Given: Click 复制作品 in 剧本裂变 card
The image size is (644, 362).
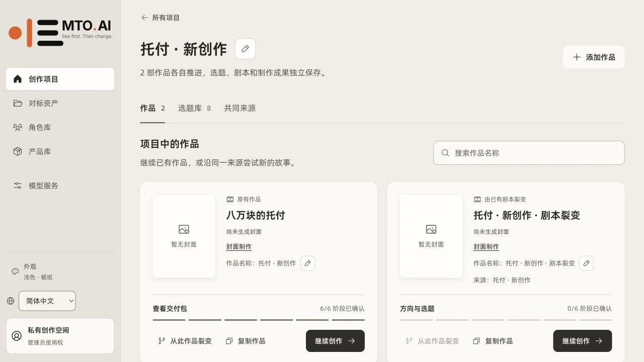Looking at the screenshot, I should tap(493, 341).
